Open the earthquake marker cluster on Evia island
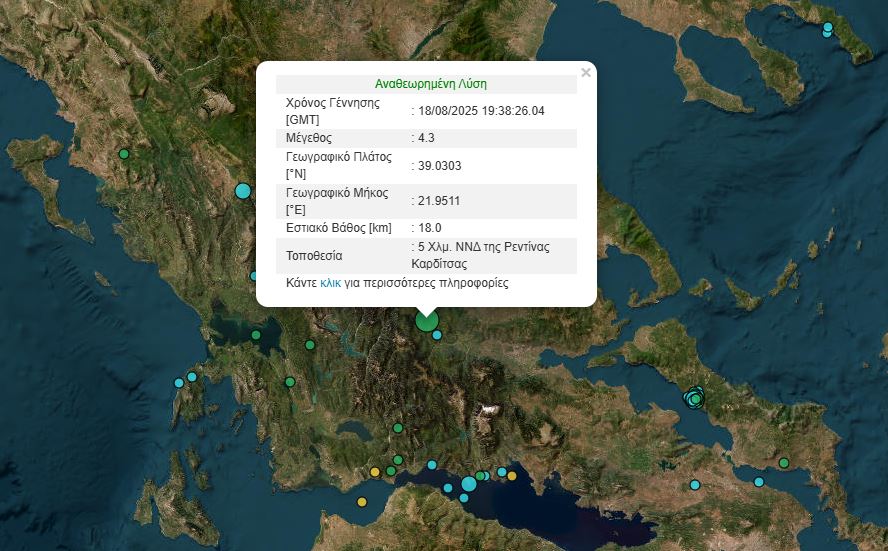The height and width of the screenshot is (551, 888). (694, 398)
